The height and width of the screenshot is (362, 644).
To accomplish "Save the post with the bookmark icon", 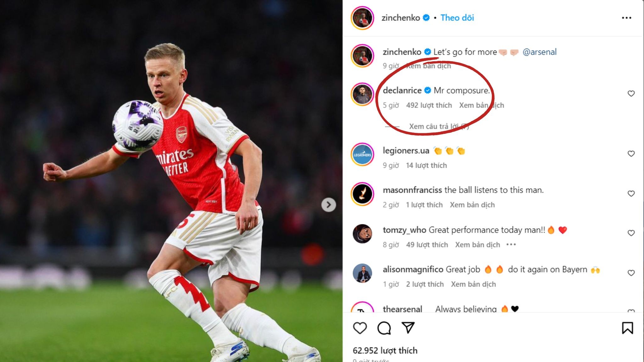I will click(627, 328).
